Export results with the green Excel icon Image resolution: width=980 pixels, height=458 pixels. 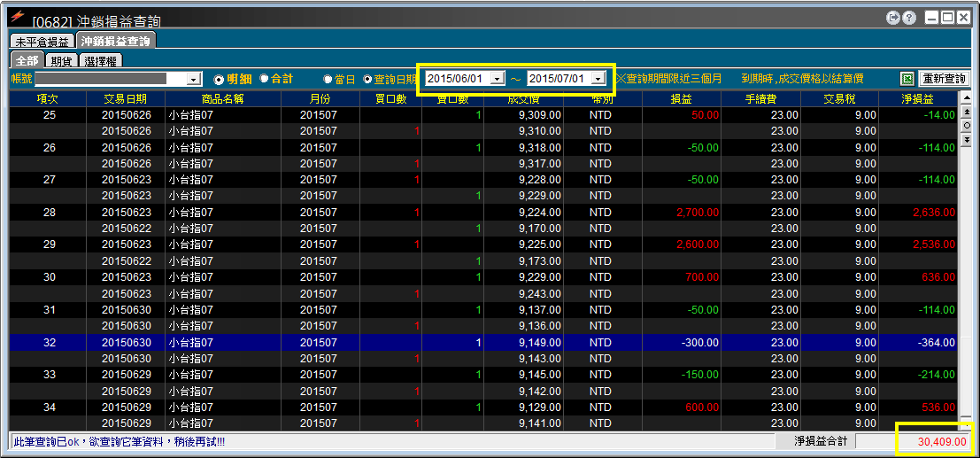coord(907,79)
